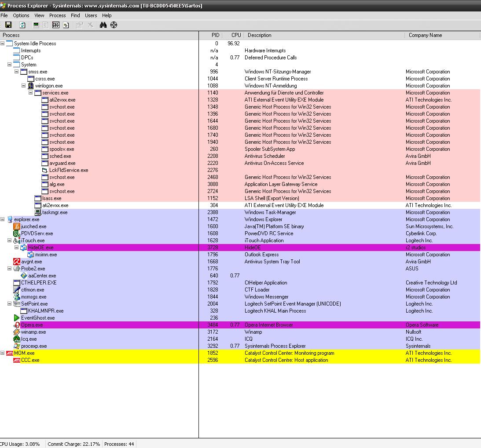The image size is (481, 448).
Task: Open the View menu
Action: (39, 15)
